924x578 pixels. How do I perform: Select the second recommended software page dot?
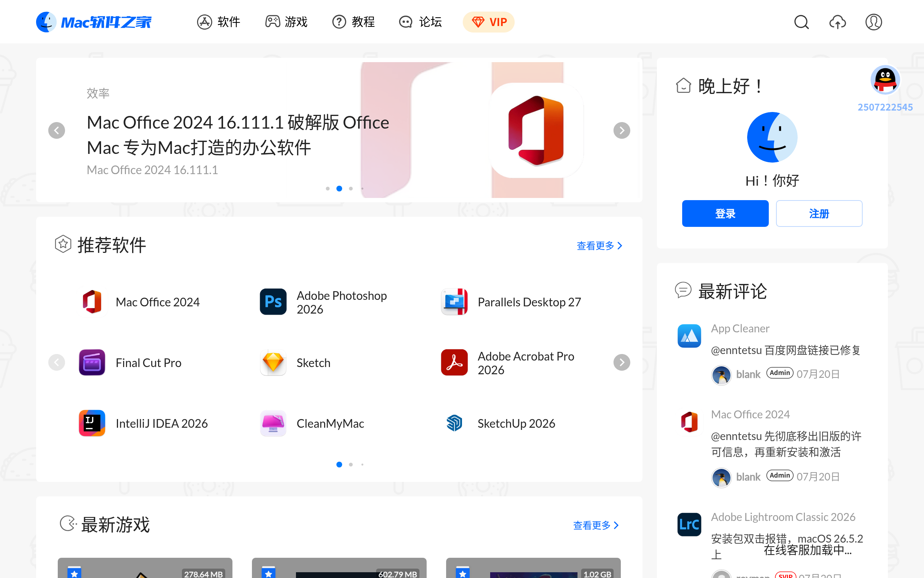(350, 465)
